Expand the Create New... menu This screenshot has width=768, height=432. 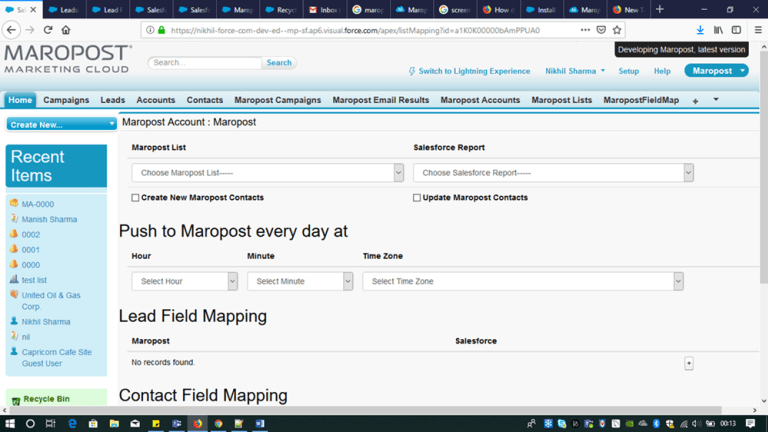pyautogui.click(x=61, y=124)
